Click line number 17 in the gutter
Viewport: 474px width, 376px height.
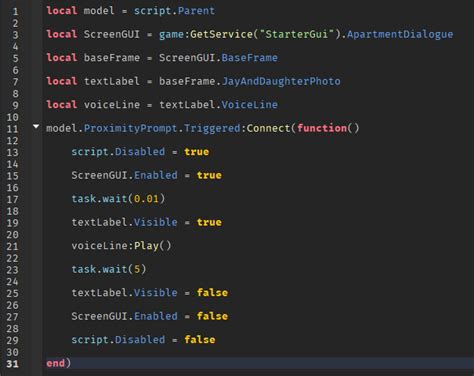12,199
